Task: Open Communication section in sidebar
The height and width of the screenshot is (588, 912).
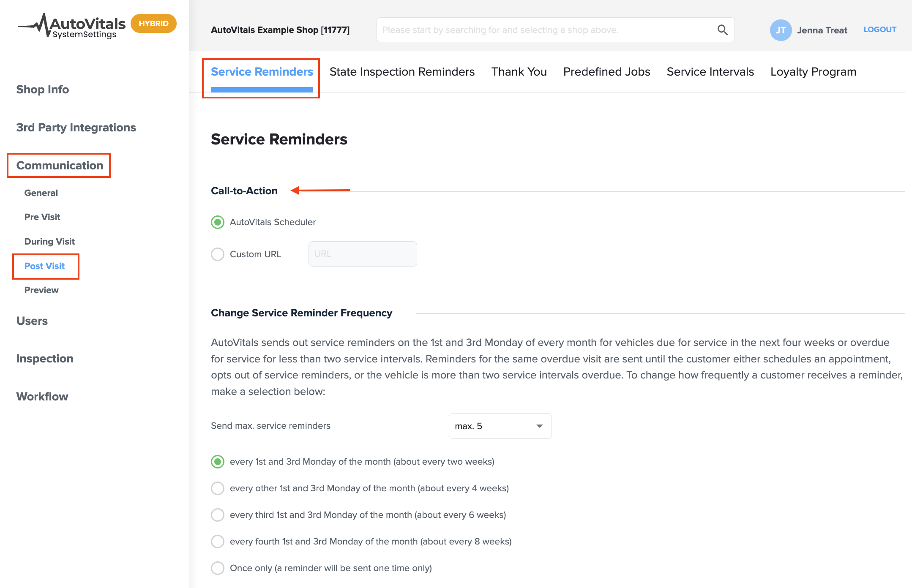Action: pos(59,165)
